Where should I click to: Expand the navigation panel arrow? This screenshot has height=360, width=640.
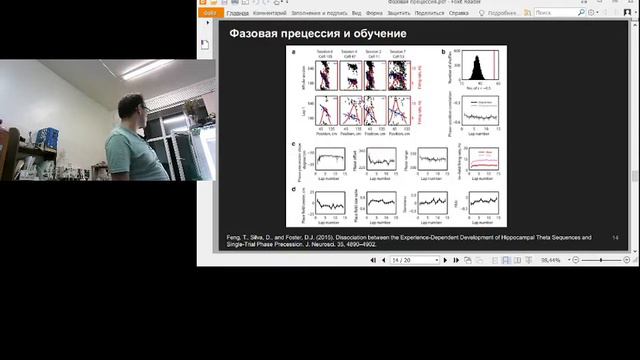coord(207,23)
